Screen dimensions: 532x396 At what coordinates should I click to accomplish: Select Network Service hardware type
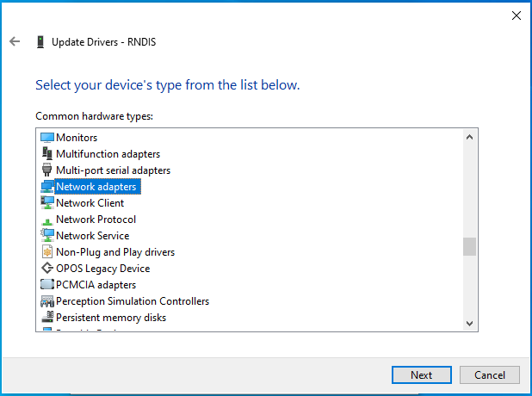93,236
